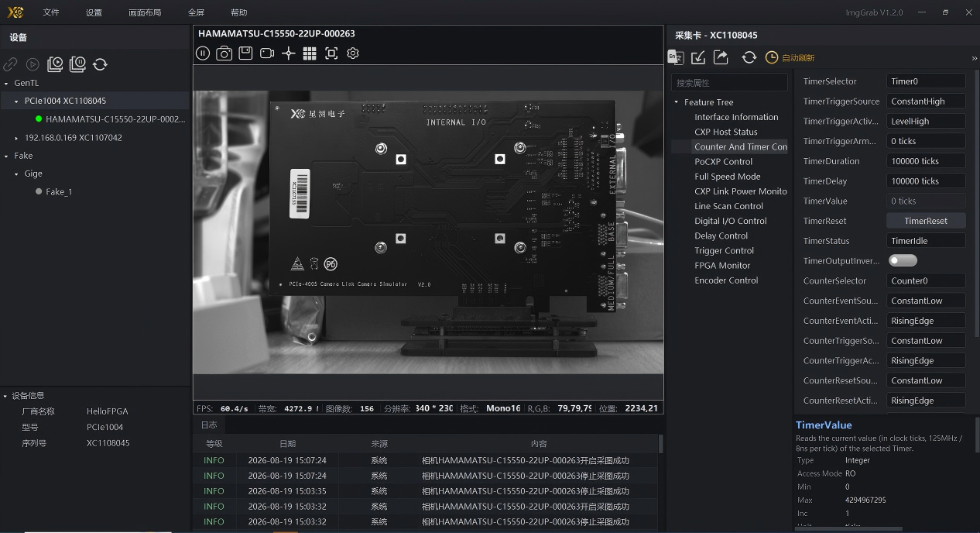Edit the TimerDelay 100000 ticks field
The height and width of the screenshot is (533, 980).
926,181
